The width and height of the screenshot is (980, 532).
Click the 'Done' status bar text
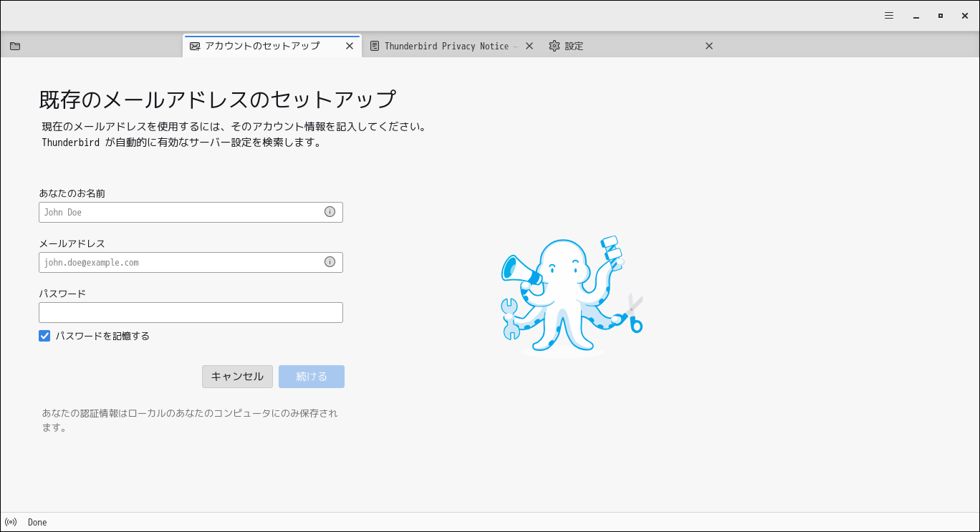pyautogui.click(x=37, y=522)
